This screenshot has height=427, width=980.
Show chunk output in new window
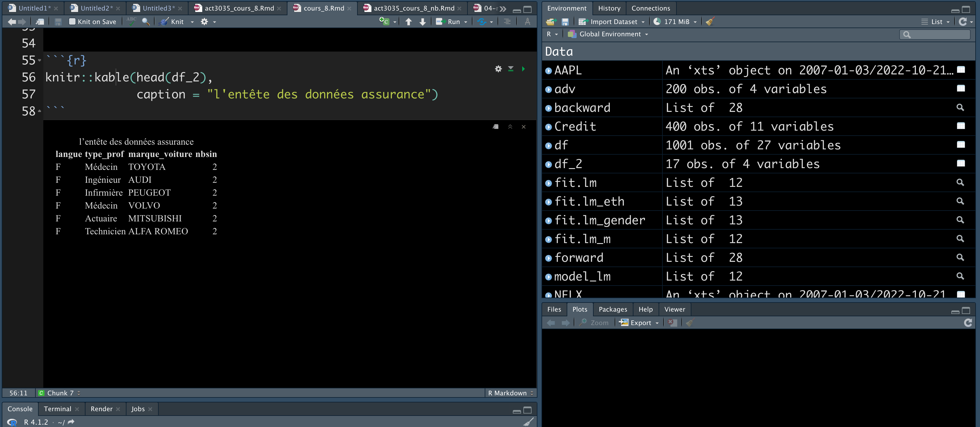[496, 127]
